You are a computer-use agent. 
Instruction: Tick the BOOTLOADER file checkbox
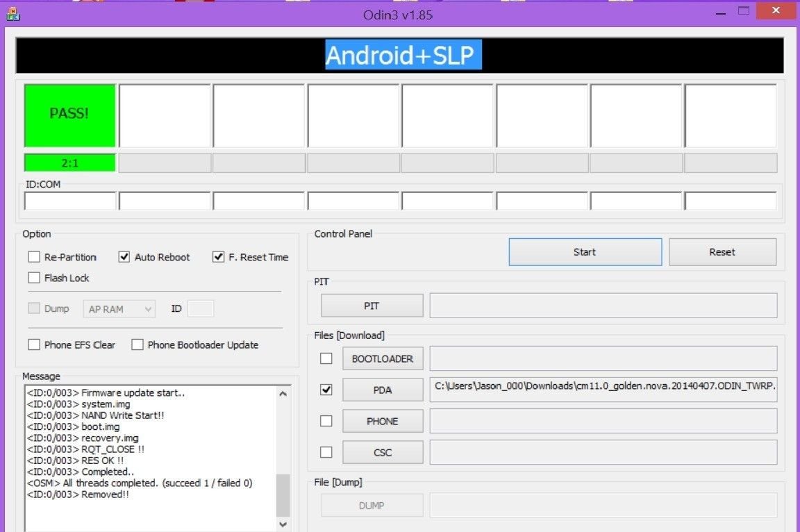[326, 358]
